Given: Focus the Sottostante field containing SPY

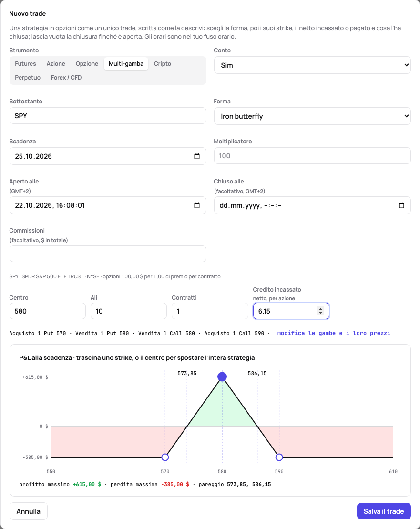Looking at the screenshot, I should (x=108, y=116).
